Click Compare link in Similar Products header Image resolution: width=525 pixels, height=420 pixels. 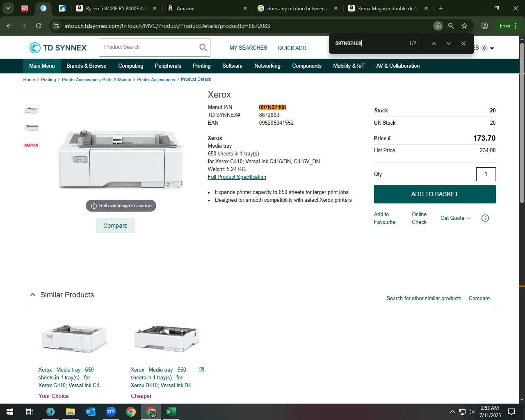(479, 299)
